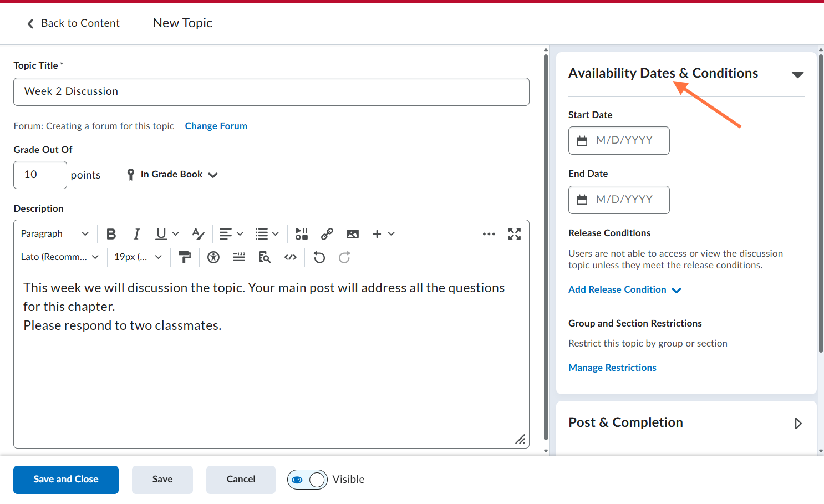Click the calendar icon in Start Date
The image size is (824, 504).
pyautogui.click(x=582, y=141)
